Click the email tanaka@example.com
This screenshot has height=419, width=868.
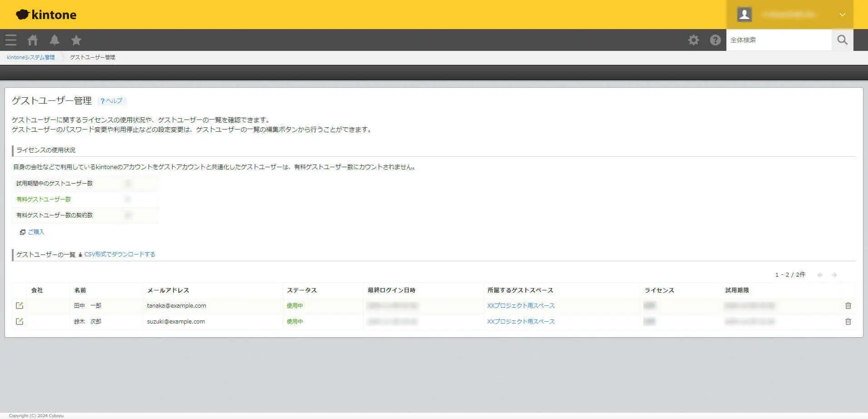pos(177,305)
